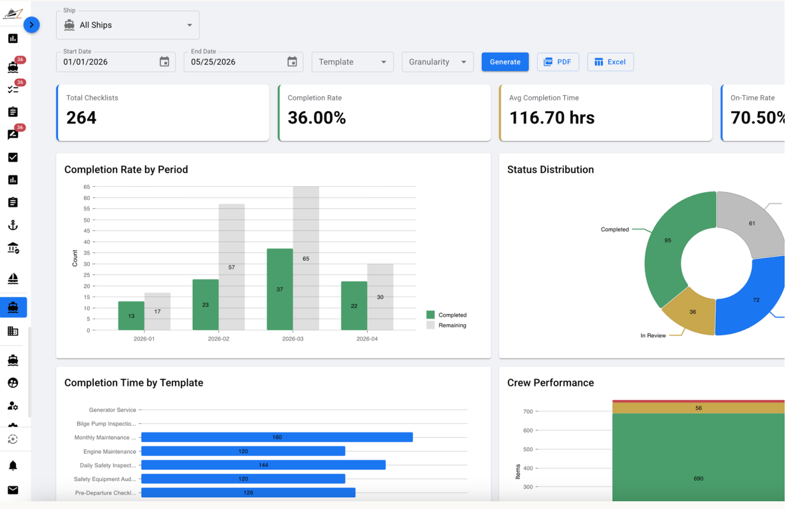Image resolution: width=812 pixels, height=509 pixels.
Task: Open notifications bell icon
Action: point(13,466)
